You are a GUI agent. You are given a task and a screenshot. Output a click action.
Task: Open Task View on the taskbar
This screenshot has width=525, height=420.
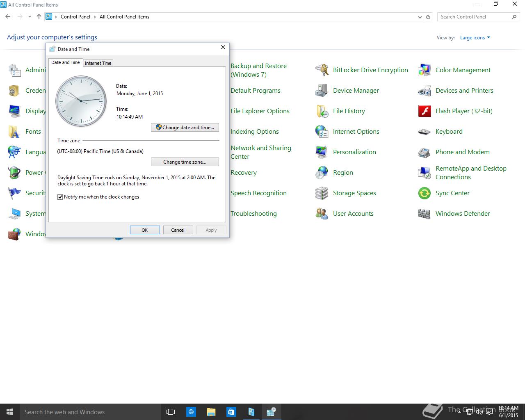coord(171,412)
